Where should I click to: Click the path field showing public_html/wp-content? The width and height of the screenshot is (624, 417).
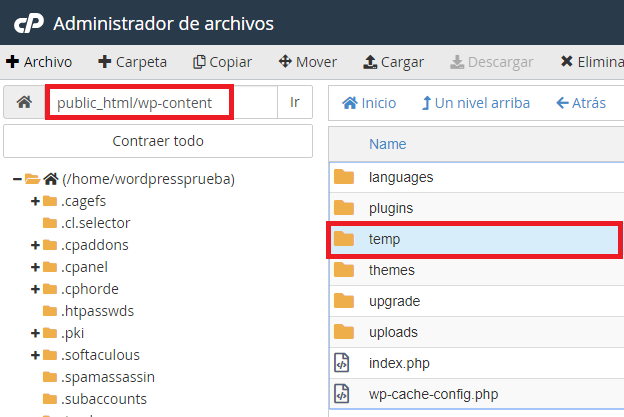tap(161, 102)
